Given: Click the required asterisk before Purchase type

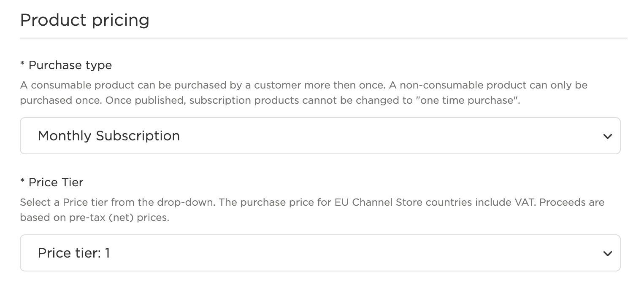Looking at the screenshot, I should [22, 64].
